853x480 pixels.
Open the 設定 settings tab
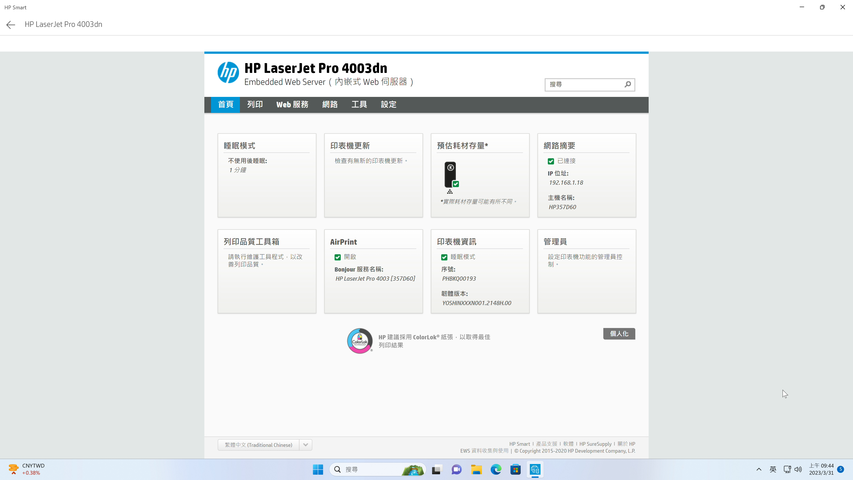point(388,104)
